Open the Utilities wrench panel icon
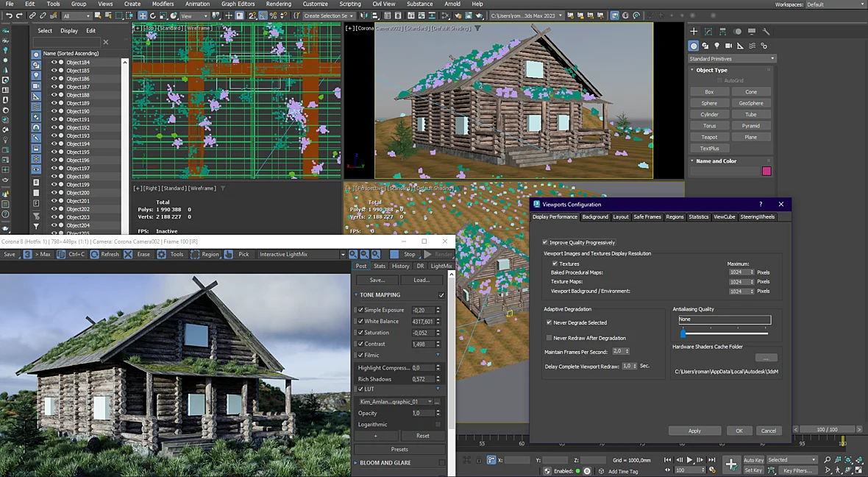This screenshot has width=868, height=477. tap(766, 32)
